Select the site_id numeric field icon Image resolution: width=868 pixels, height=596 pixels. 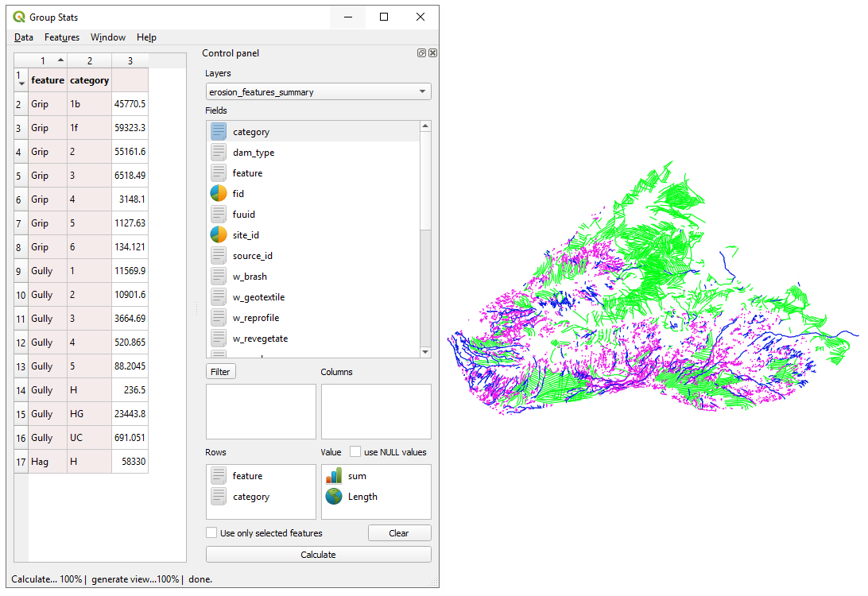tap(219, 234)
